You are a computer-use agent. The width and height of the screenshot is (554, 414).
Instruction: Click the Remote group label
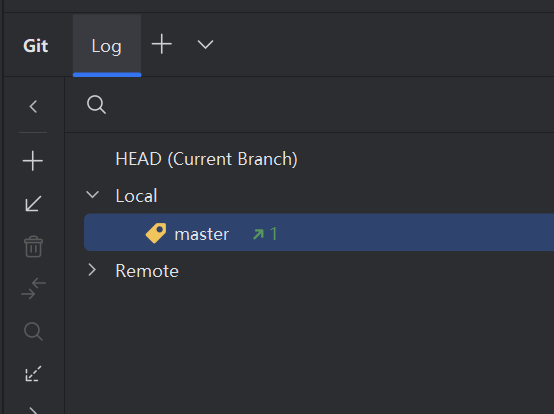click(147, 271)
